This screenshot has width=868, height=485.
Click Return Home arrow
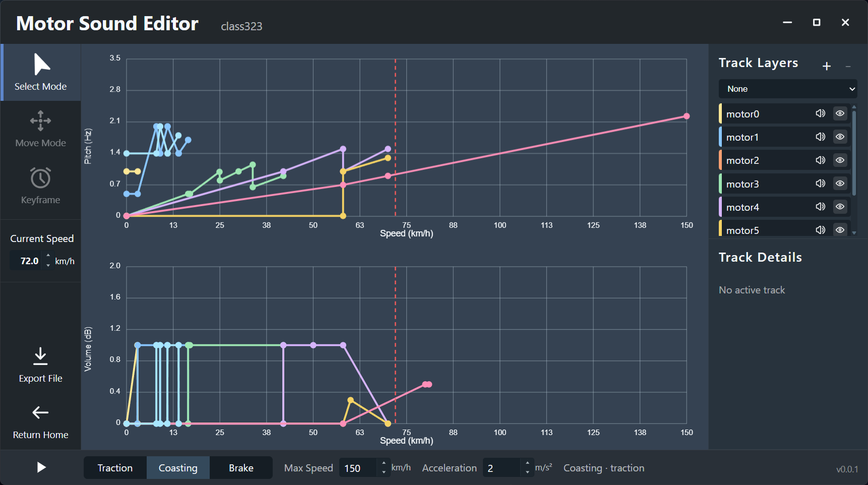click(x=40, y=412)
